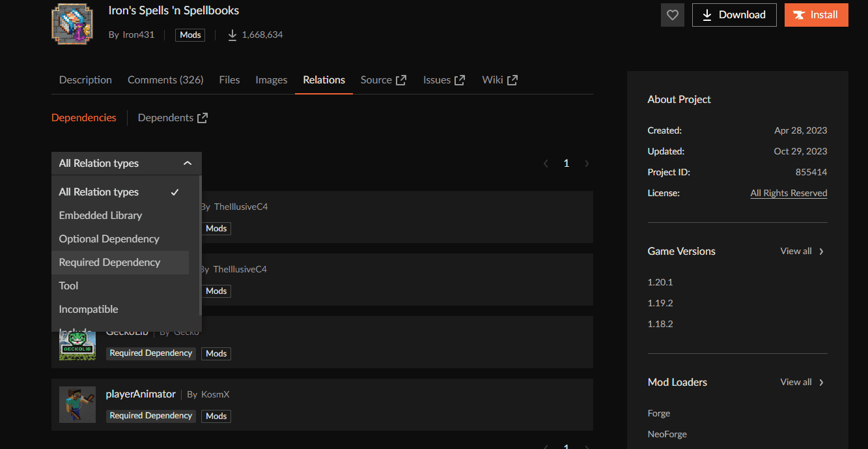Viewport: 868px width, 449px height.
Task: Click the external link icon beside Wiki
Action: click(x=512, y=80)
